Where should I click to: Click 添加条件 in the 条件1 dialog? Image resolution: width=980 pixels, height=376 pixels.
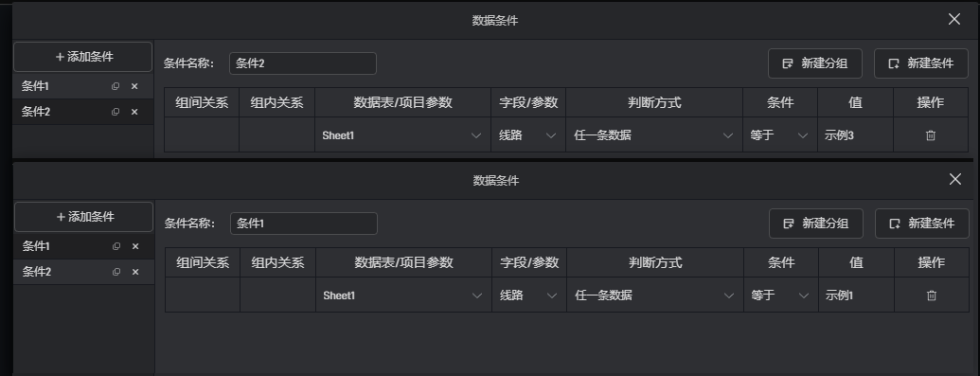[83, 217]
